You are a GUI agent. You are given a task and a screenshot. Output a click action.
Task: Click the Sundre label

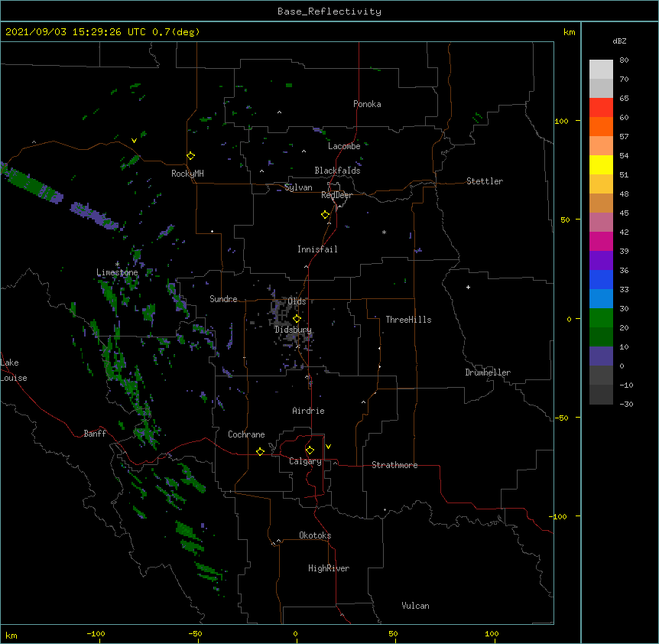tap(223, 299)
